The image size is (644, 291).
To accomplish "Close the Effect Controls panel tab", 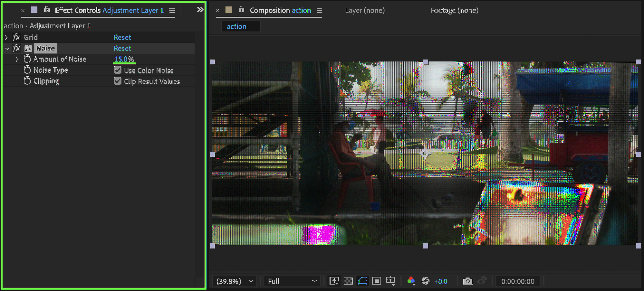I will [23, 11].
